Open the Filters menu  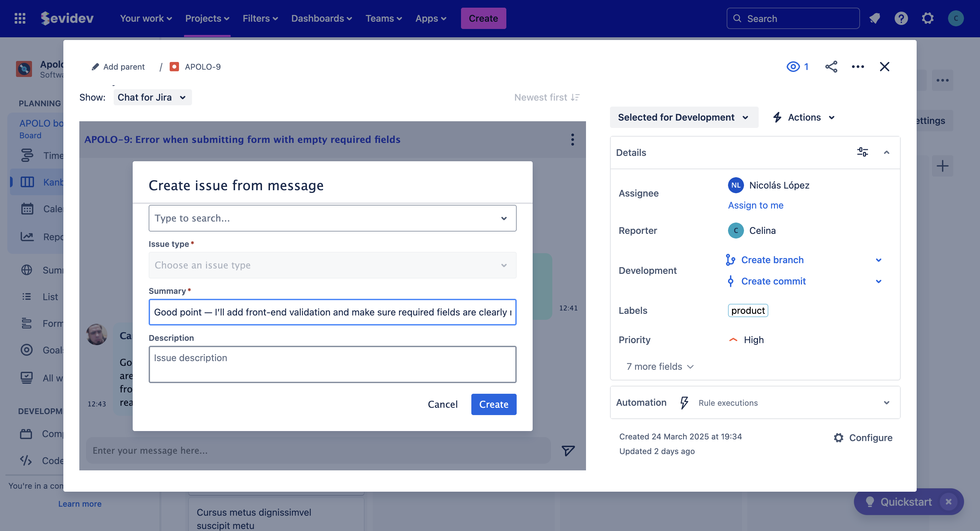coord(260,18)
